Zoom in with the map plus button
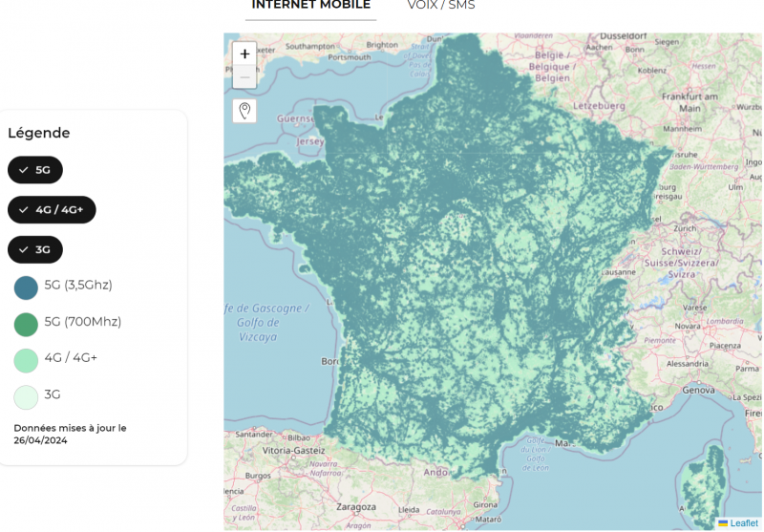The height and width of the screenshot is (532, 764). click(x=244, y=53)
